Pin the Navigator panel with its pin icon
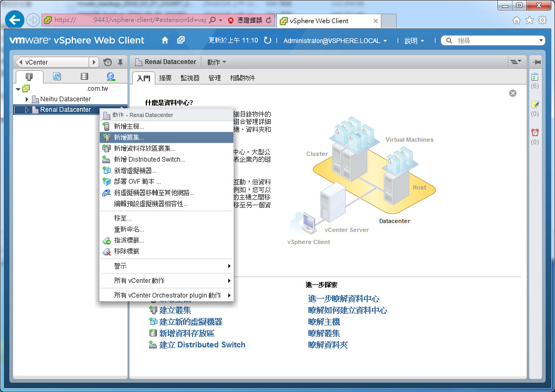Viewport: 555px width, 392px height. [x=120, y=62]
